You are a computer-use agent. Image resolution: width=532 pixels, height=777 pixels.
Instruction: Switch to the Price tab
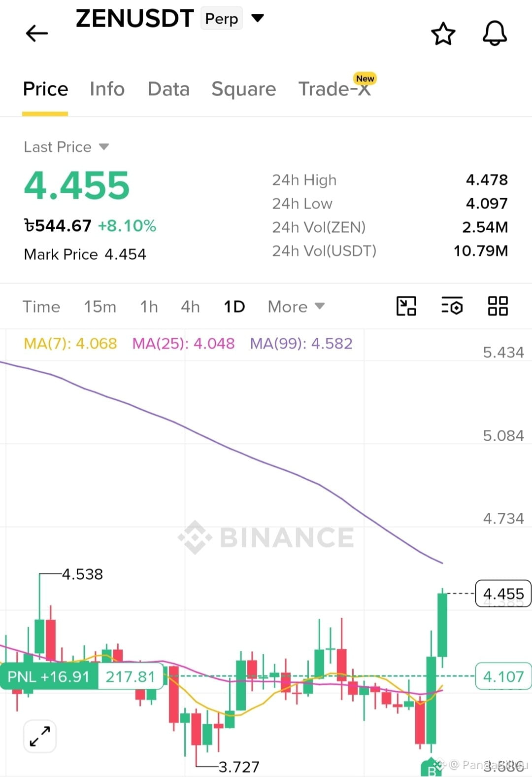pos(45,89)
